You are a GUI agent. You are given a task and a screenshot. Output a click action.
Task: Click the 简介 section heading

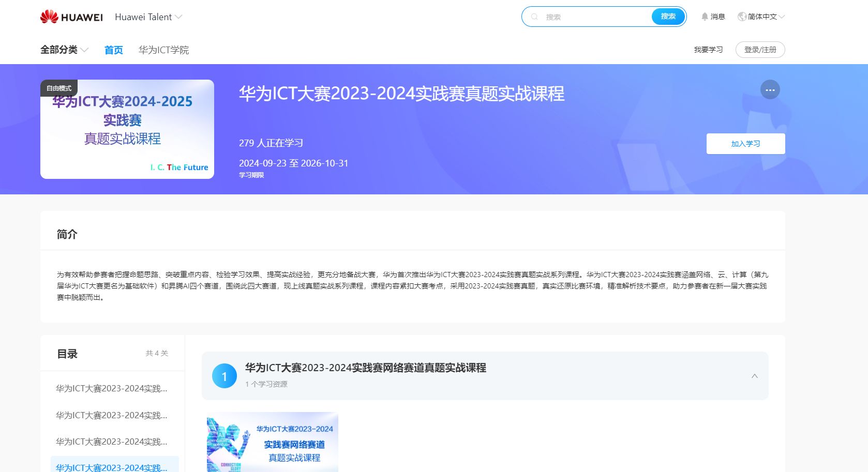click(x=67, y=234)
